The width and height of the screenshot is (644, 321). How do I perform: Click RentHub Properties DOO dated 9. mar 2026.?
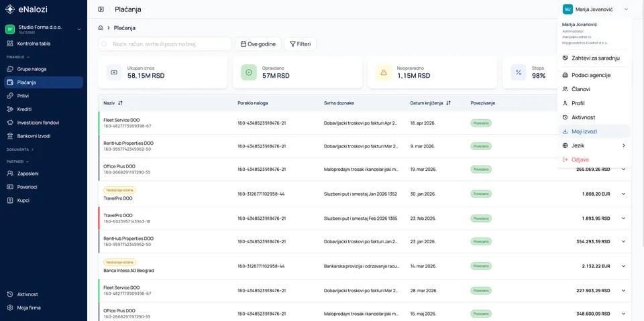(x=129, y=143)
